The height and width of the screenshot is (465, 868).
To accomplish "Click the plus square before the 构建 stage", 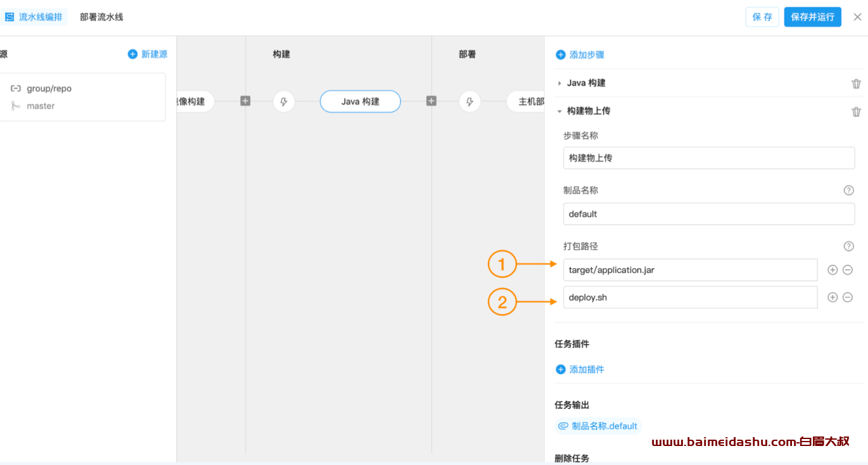I will point(245,101).
